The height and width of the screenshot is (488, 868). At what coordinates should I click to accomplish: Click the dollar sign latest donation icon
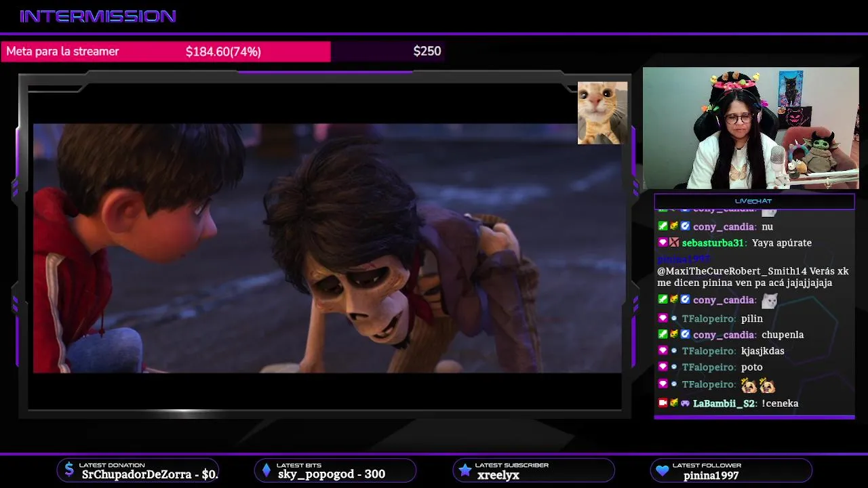point(69,470)
